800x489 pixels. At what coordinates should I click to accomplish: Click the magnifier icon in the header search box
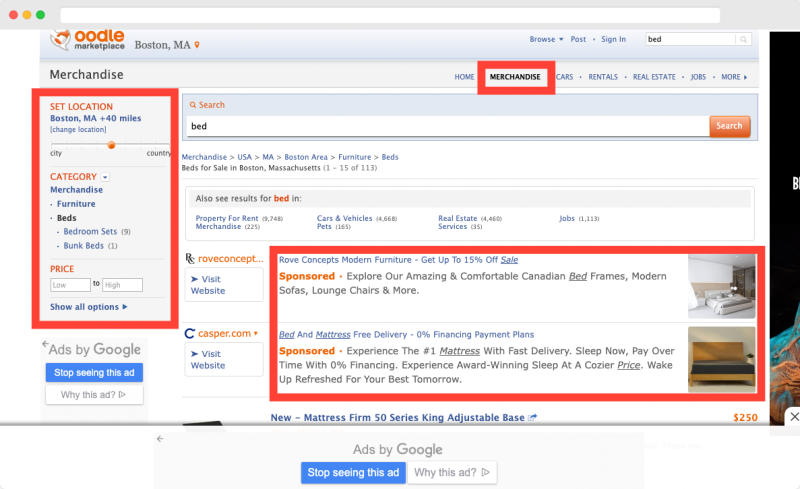[x=743, y=39]
